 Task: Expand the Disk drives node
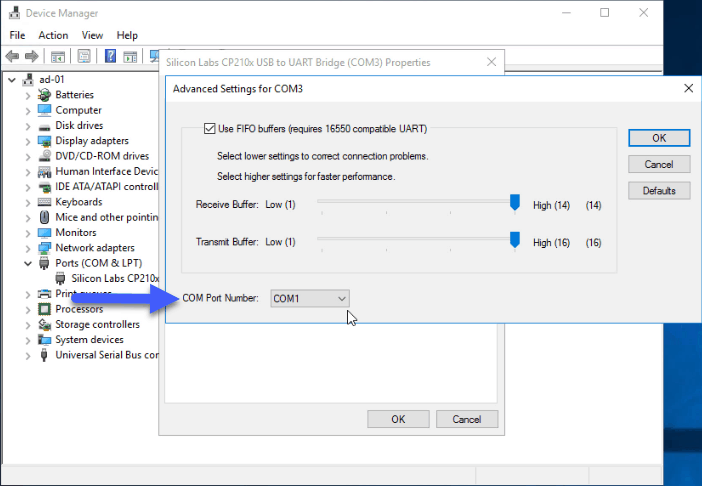28,126
